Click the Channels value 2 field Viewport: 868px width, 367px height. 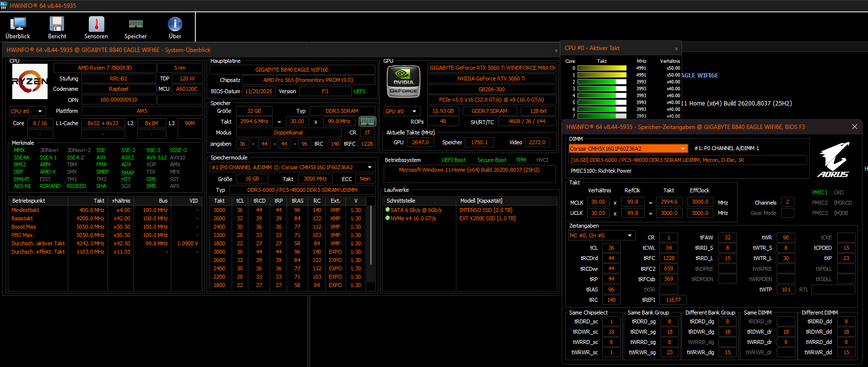[788, 202]
